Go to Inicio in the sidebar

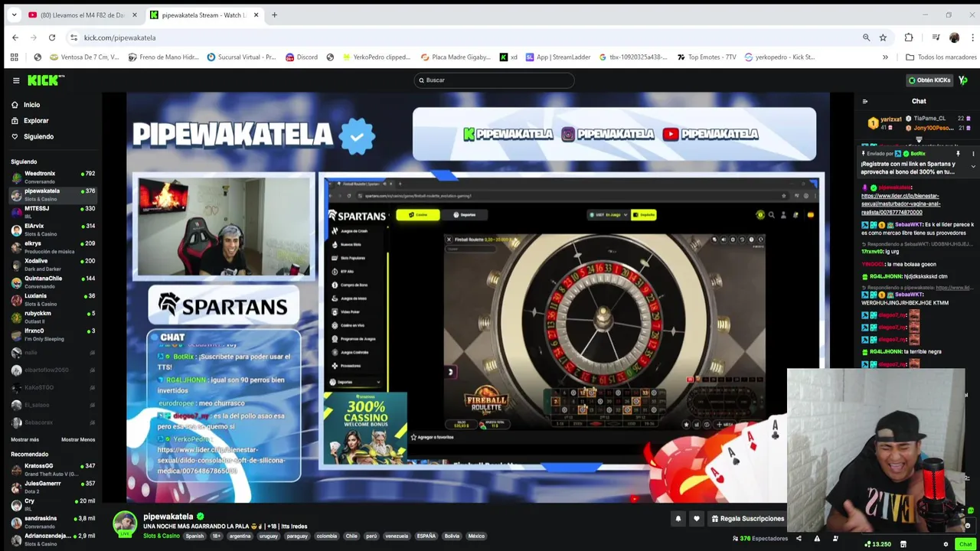coord(25,105)
